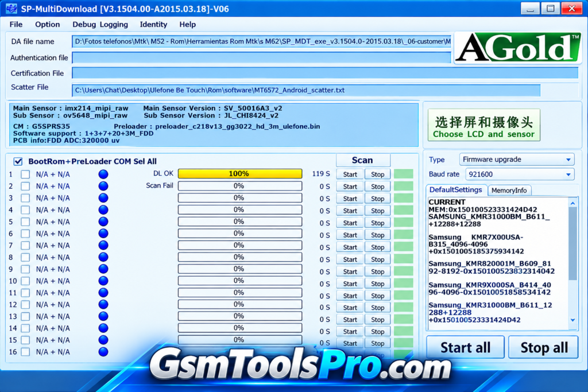Switch to the MemoryInfo tab

coord(509,191)
